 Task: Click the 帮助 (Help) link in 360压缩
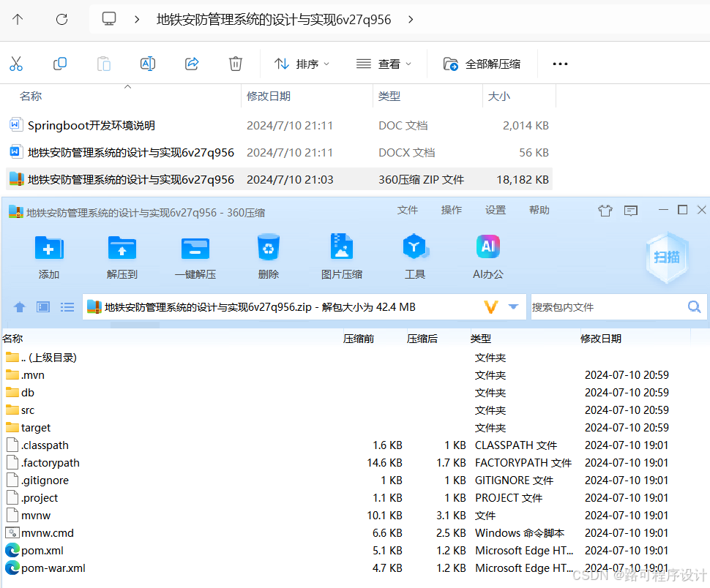[539, 210]
